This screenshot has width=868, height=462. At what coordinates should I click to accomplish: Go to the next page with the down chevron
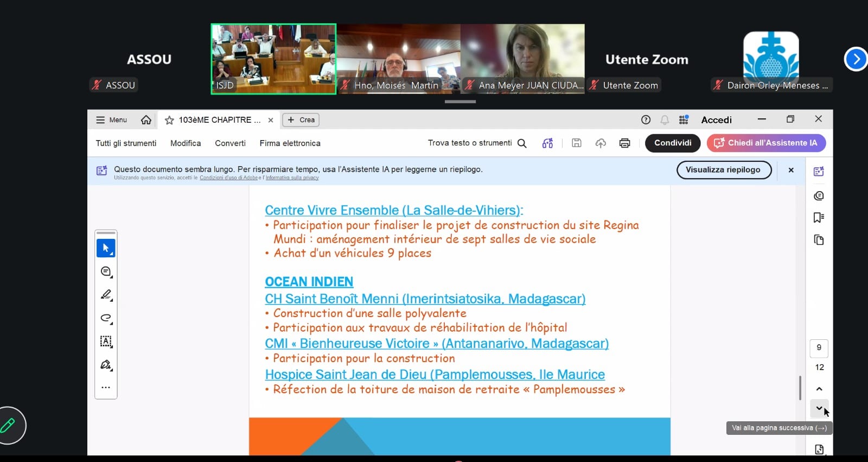coord(819,408)
